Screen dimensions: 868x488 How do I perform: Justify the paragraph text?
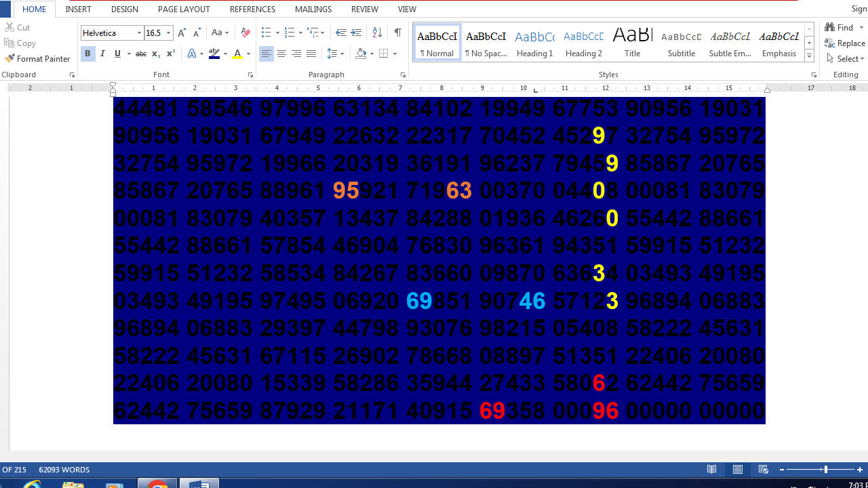pyautogui.click(x=311, y=54)
